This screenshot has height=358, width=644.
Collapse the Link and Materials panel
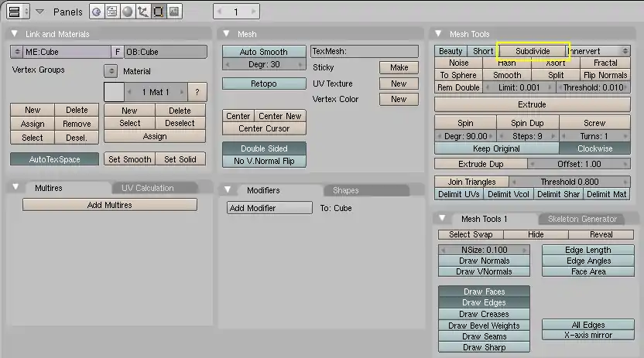(x=15, y=33)
